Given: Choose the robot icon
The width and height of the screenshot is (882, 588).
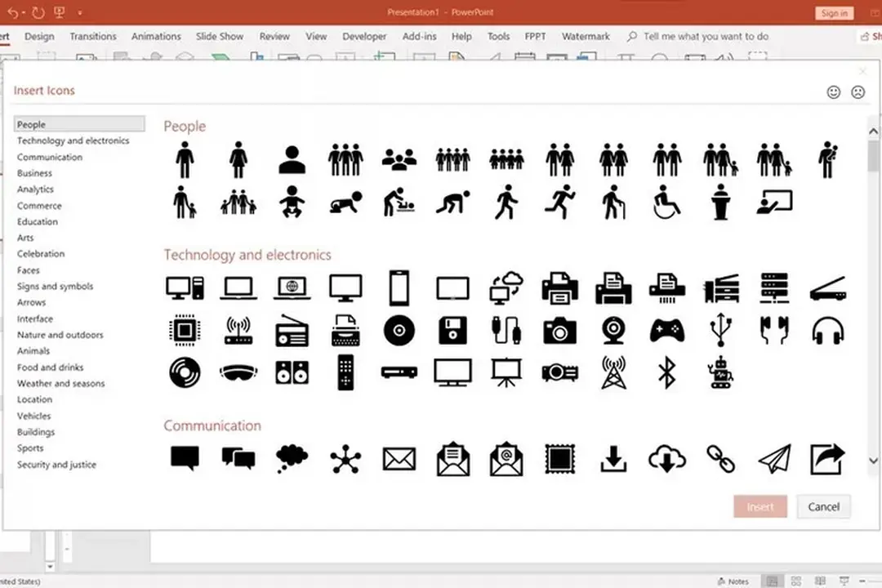Looking at the screenshot, I should [720, 372].
